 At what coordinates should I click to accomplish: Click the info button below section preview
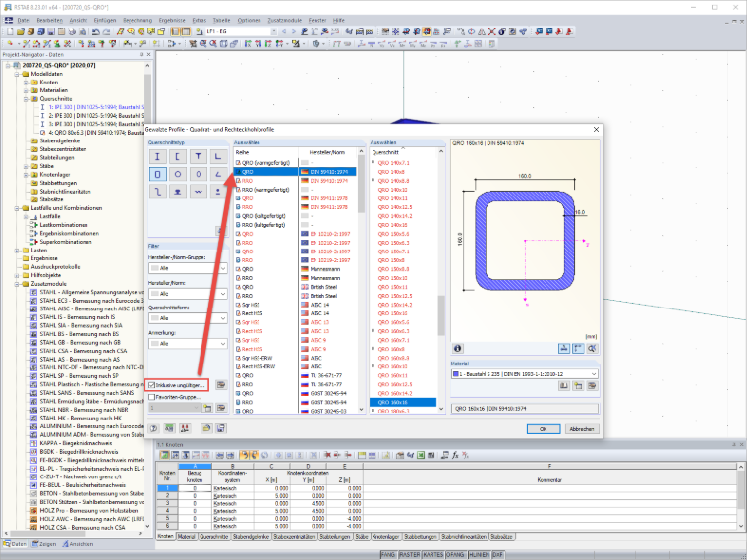pos(458,348)
